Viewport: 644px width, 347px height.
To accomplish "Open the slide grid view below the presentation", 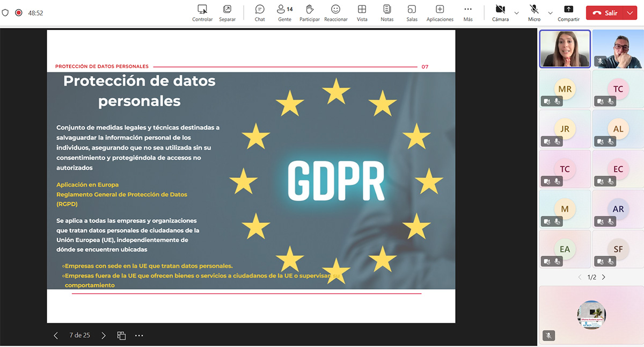I will point(121,335).
